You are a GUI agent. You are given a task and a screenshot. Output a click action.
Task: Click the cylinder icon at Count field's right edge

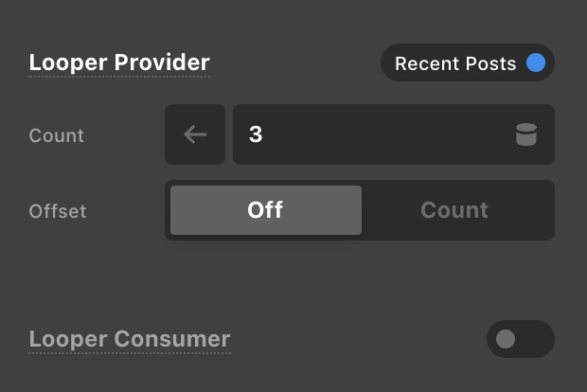click(526, 135)
